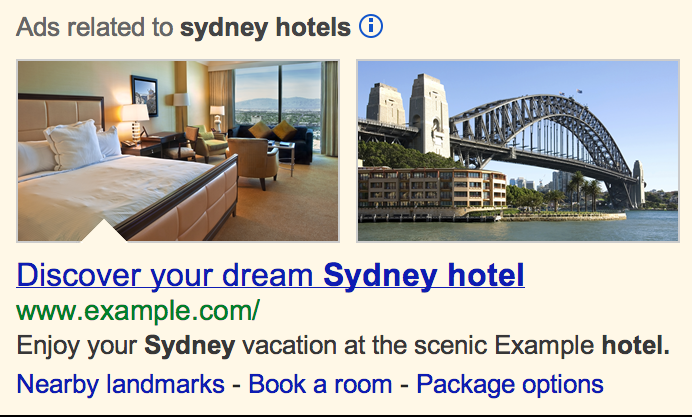Screen dimensions: 692x417
Task: Click the info icon beside sydney hotels
Action: 371,26
